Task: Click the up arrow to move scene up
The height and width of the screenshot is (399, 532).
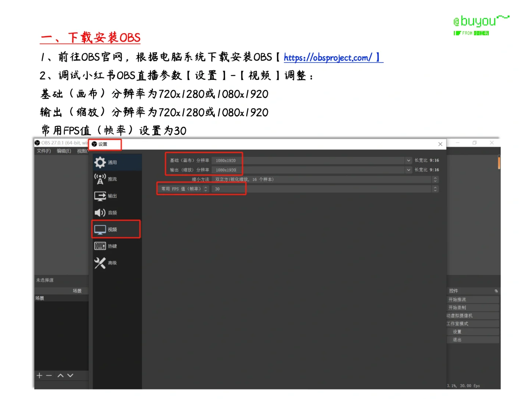Action: [60, 375]
